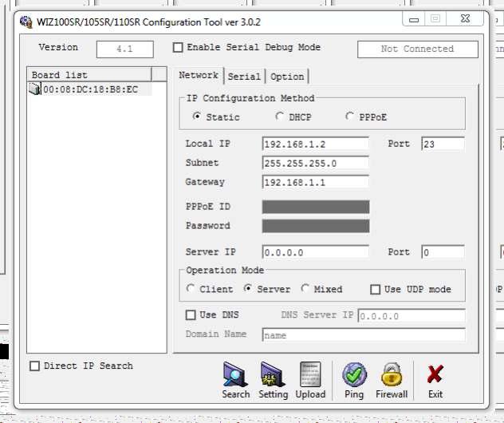Image resolution: width=504 pixels, height=423 pixels.
Task: Toggle the Use DNS checkbox
Action: click(191, 314)
